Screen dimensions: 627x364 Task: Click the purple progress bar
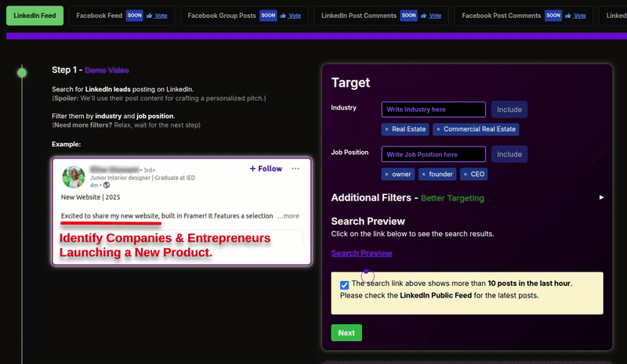coord(317,36)
